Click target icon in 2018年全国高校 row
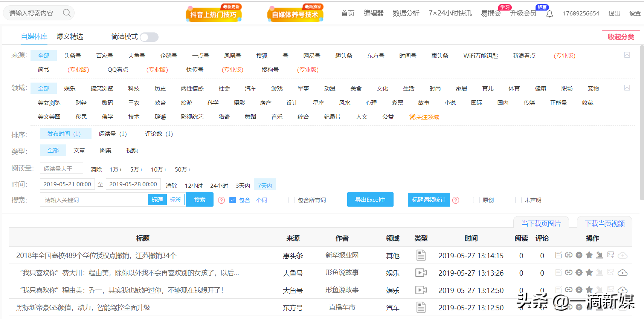Image resolution: width=644 pixels, height=319 pixels. [x=579, y=255]
